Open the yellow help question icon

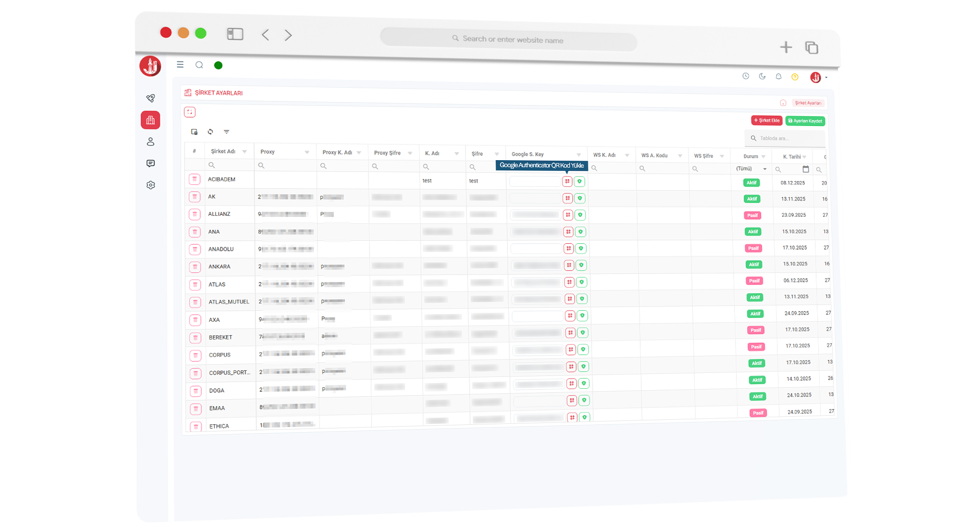[x=795, y=77]
